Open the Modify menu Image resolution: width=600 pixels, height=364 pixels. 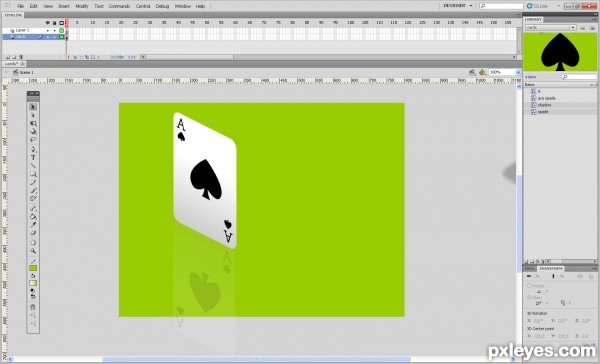pos(82,6)
